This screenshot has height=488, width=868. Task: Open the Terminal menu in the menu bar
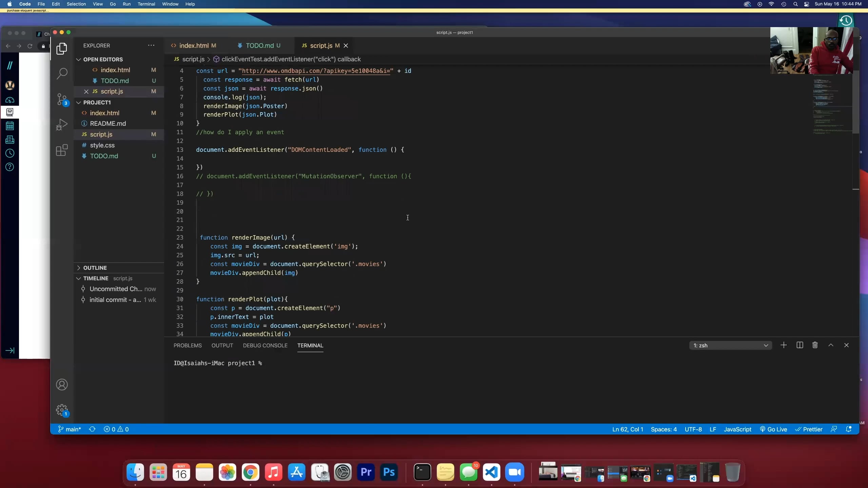(x=146, y=4)
